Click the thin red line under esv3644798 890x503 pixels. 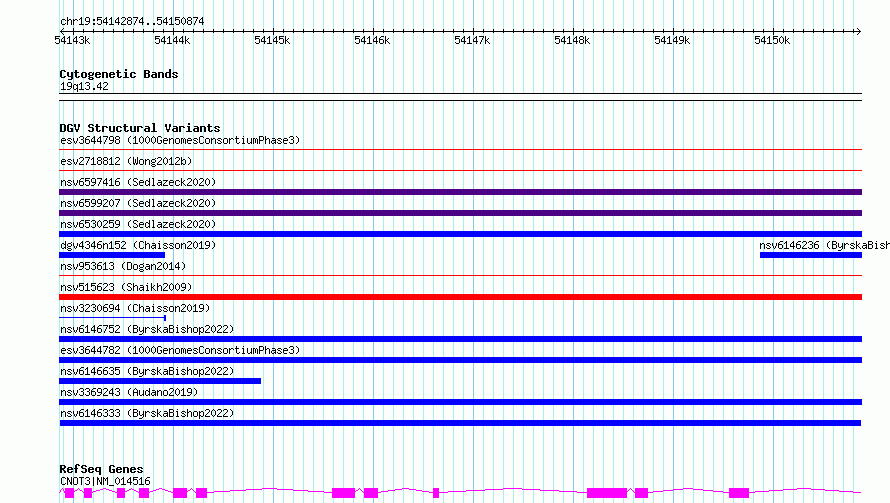(460, 150)
